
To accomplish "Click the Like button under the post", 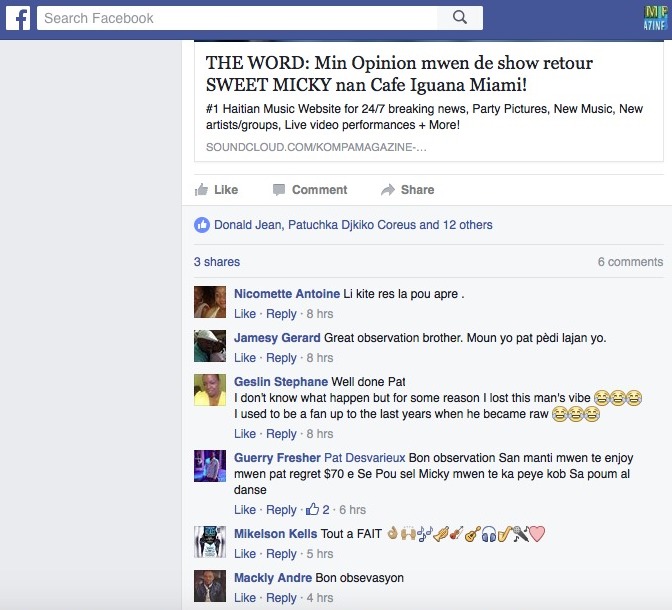I will click(216, 189).
